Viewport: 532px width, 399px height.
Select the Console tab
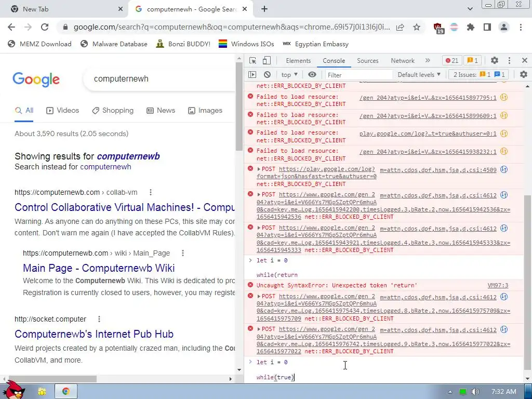tap(334, 60)
